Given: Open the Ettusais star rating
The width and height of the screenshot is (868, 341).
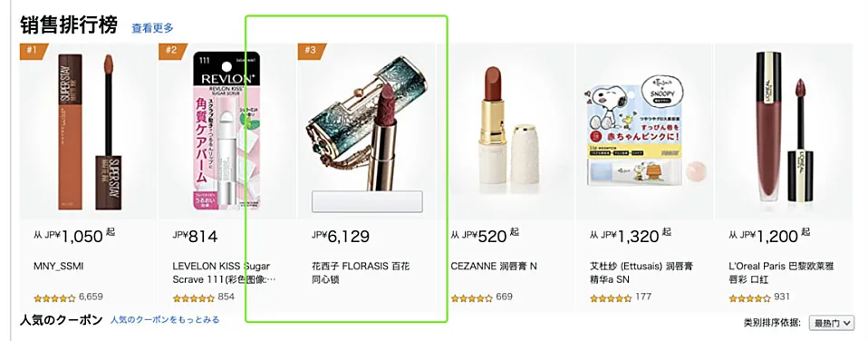Looking at the screenshot, I should tap(611, 297).
